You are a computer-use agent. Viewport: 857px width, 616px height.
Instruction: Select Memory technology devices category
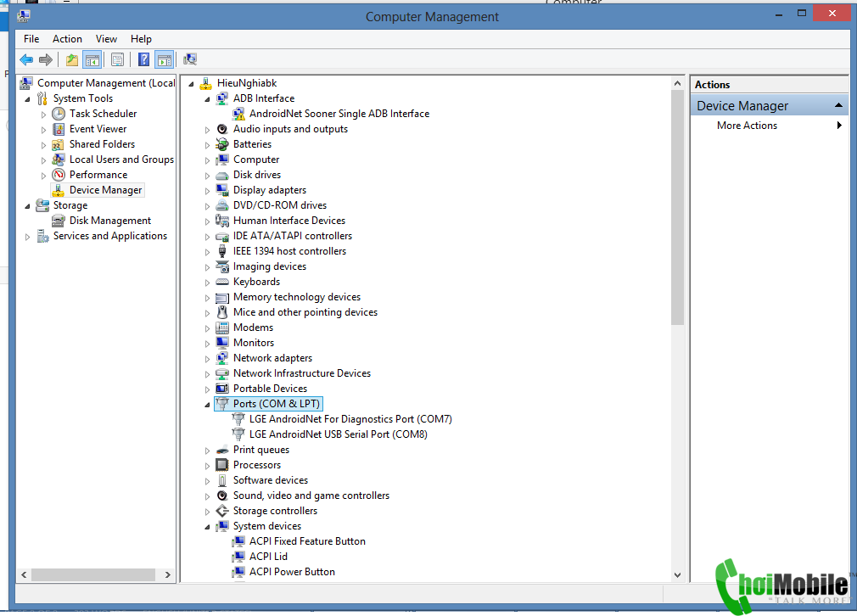[297, 297]
